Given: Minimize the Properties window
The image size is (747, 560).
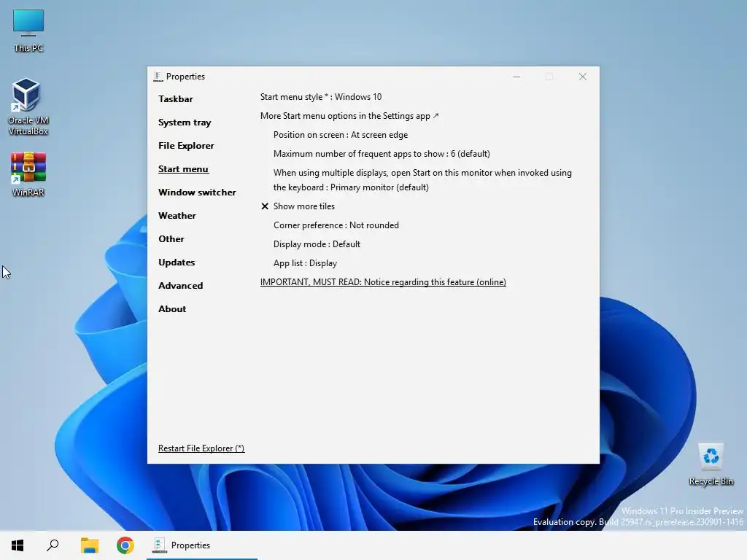Looking at the screenshot, I should pos(516,77).
